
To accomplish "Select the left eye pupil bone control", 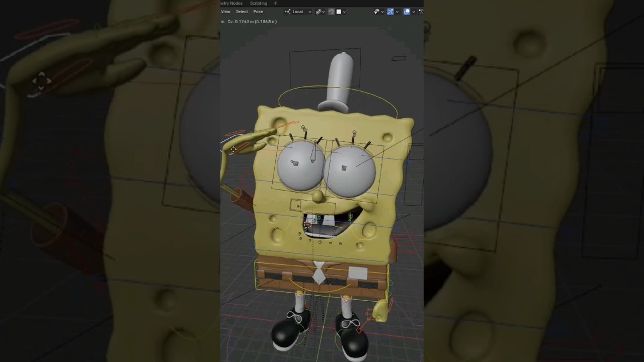I will (x=295, y=163).
